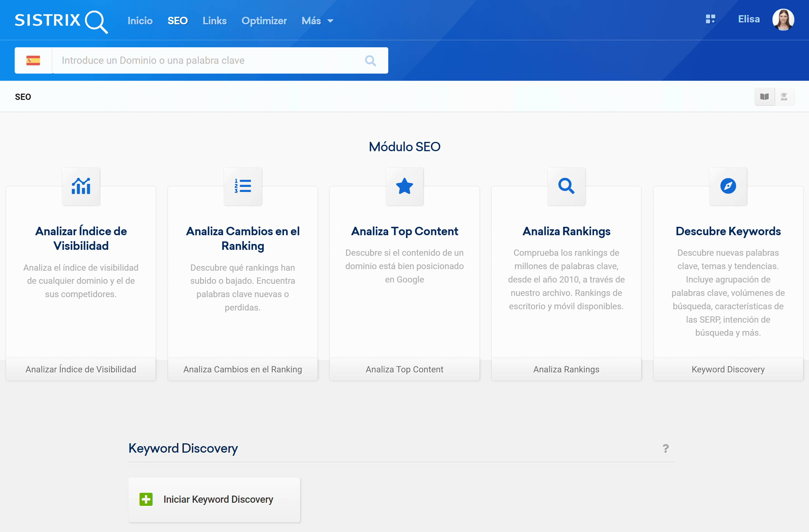Click Elisa's profile avatar
The width and height of the screenshot is (809, 532).
tap(783, 20)
